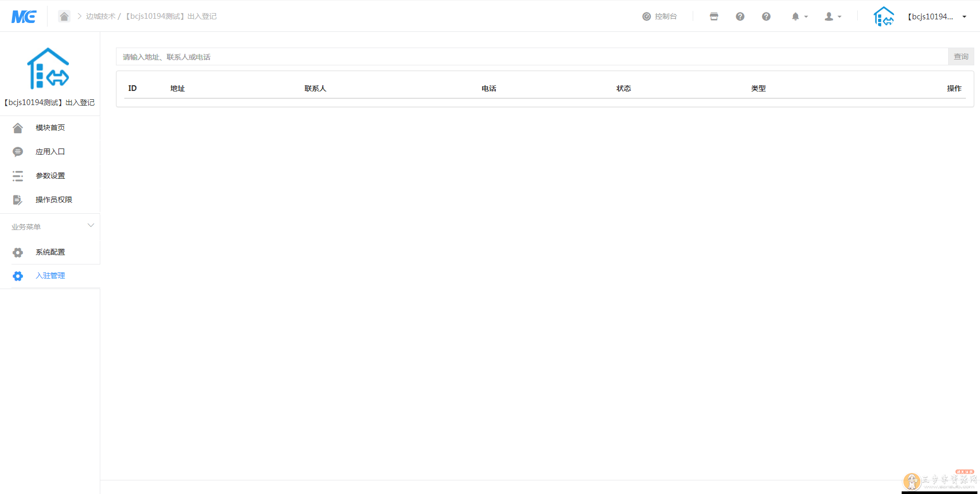Select the 入驻管理 sidebar link
980x494 pixels.
point(50,275)
